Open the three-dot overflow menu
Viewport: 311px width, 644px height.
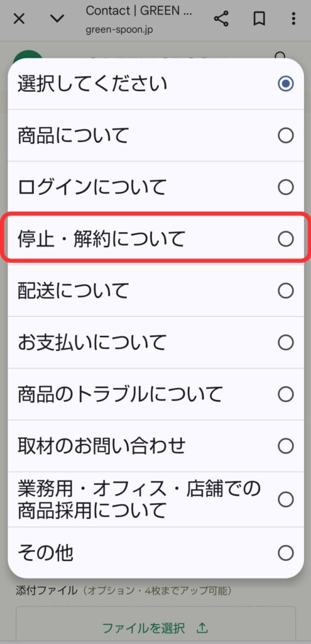pos(293,19)
